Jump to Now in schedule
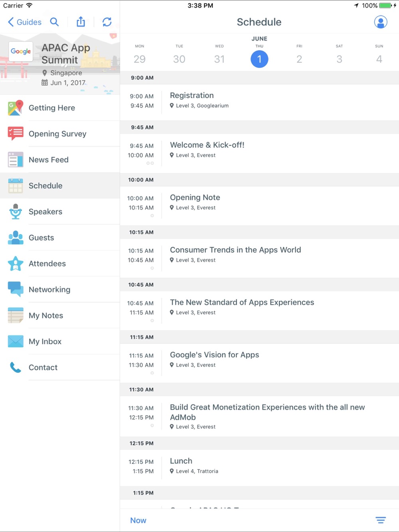Viewport: 399px width, 532px height. 138,520
